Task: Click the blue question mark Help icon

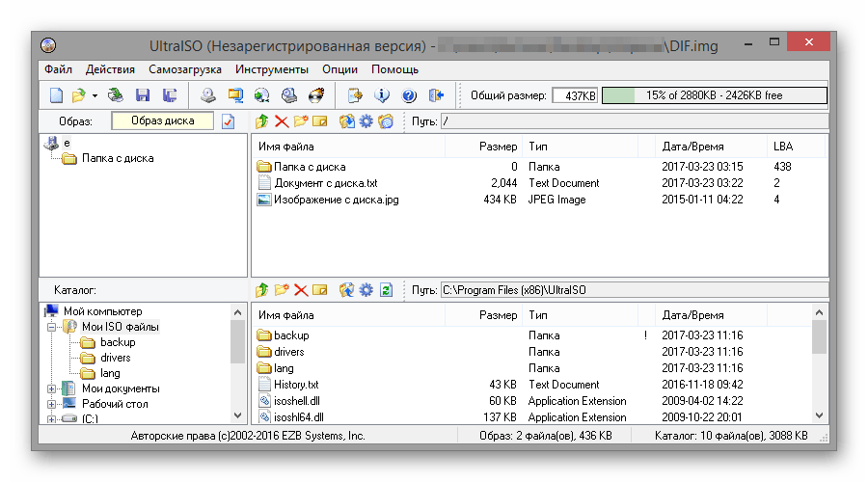Action: (408, 95)
